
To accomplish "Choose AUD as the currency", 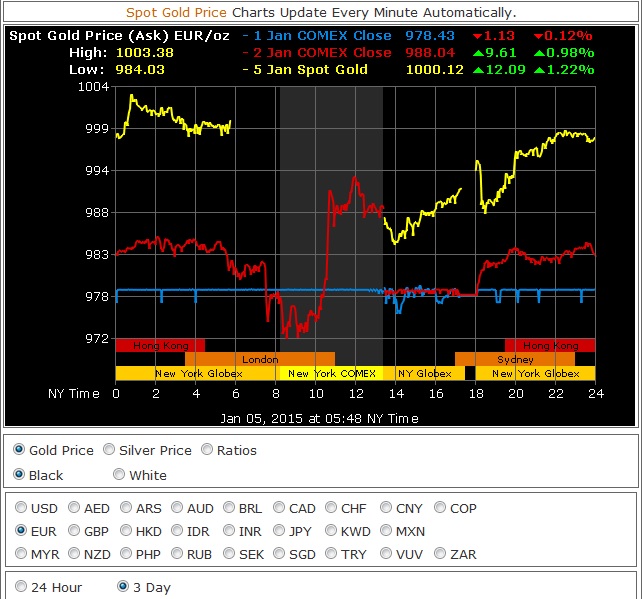I will pyautogui.click(x=179, y=508).
